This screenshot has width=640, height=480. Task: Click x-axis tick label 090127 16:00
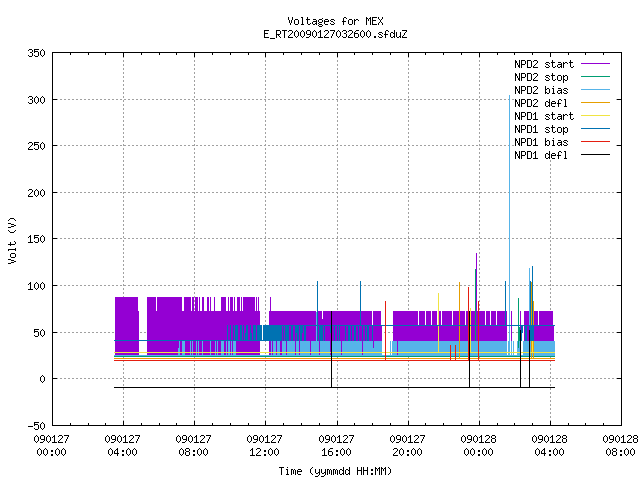pos(336,446)
